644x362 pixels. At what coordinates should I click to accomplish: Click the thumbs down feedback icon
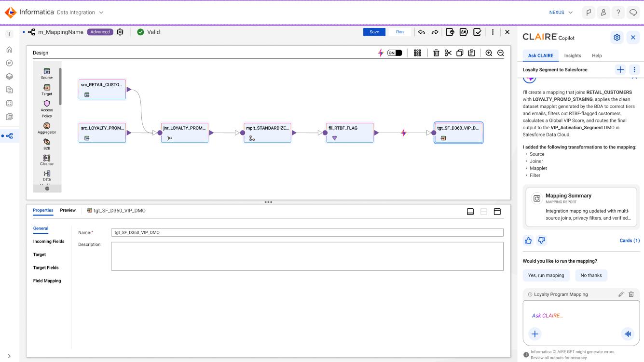(542, 241)
